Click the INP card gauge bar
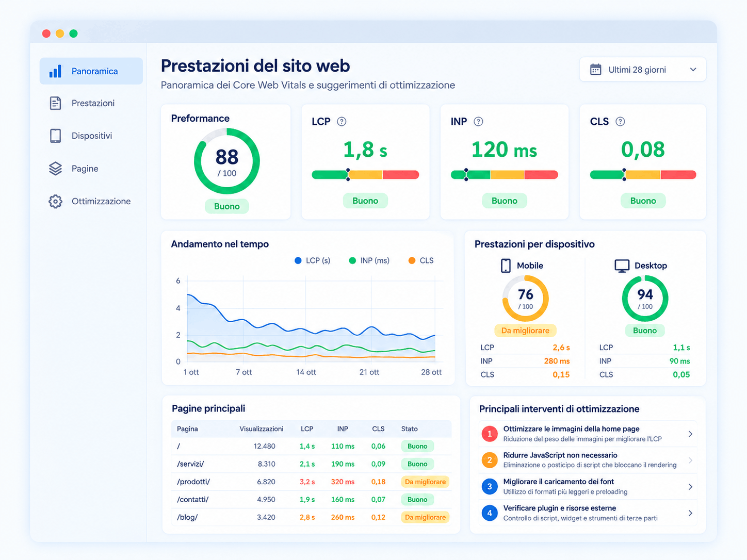 [505, 175]
